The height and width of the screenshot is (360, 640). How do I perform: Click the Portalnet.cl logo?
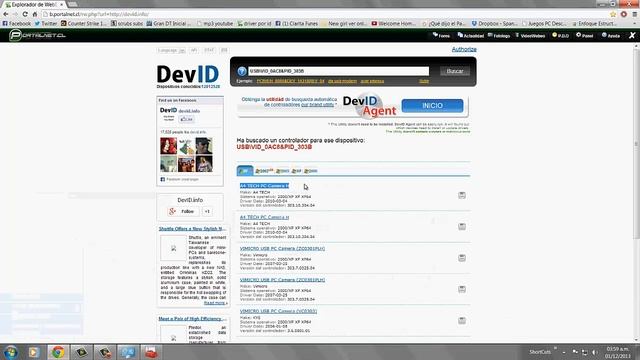point(38,35)
